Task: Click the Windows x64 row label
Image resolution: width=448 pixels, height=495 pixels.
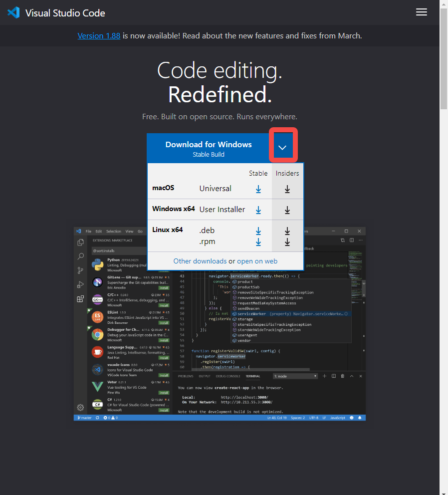Action: [173, 209]
